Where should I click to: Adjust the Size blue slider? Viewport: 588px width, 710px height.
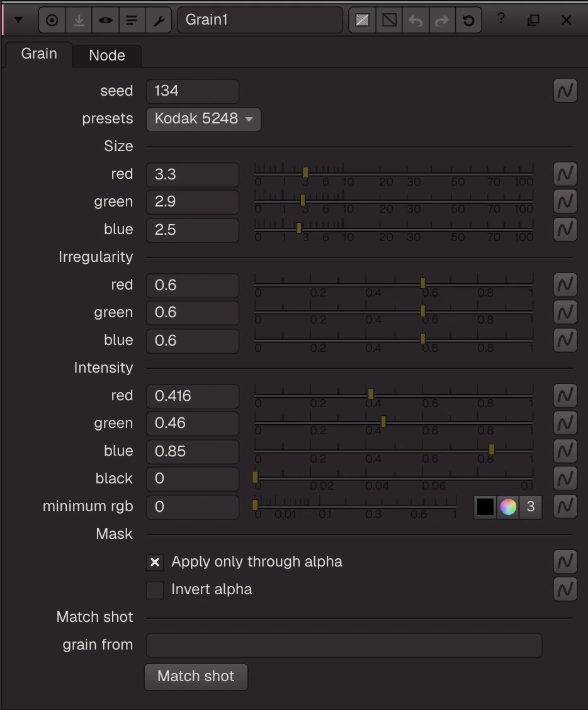tap(393, 228)
